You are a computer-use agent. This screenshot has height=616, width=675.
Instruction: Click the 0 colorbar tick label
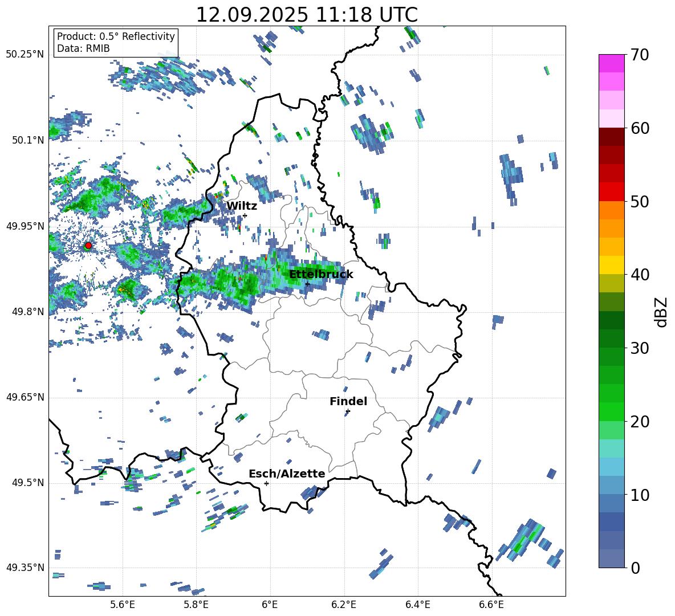(635, 568)
